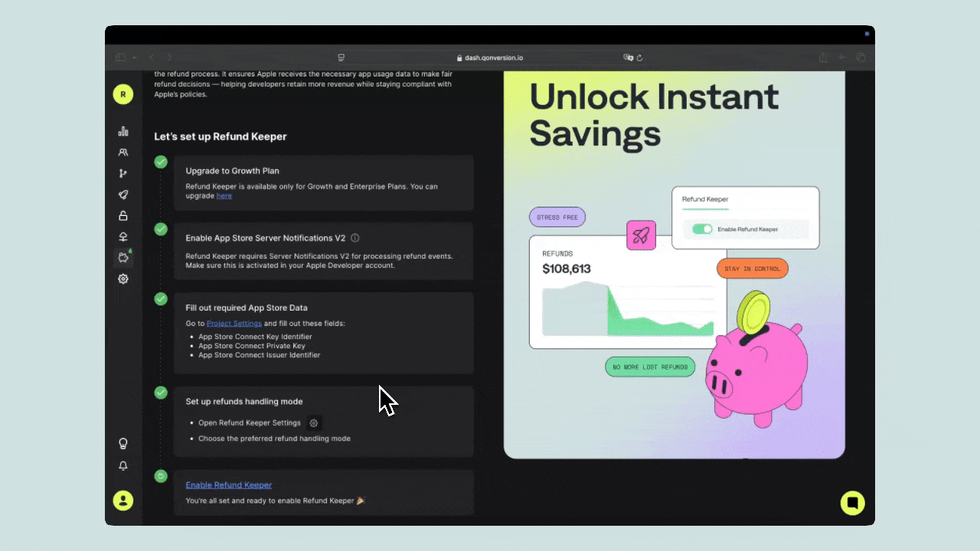Click the browser share icon
Viewport: 980px width, 551px height.
tap(823, 57)
